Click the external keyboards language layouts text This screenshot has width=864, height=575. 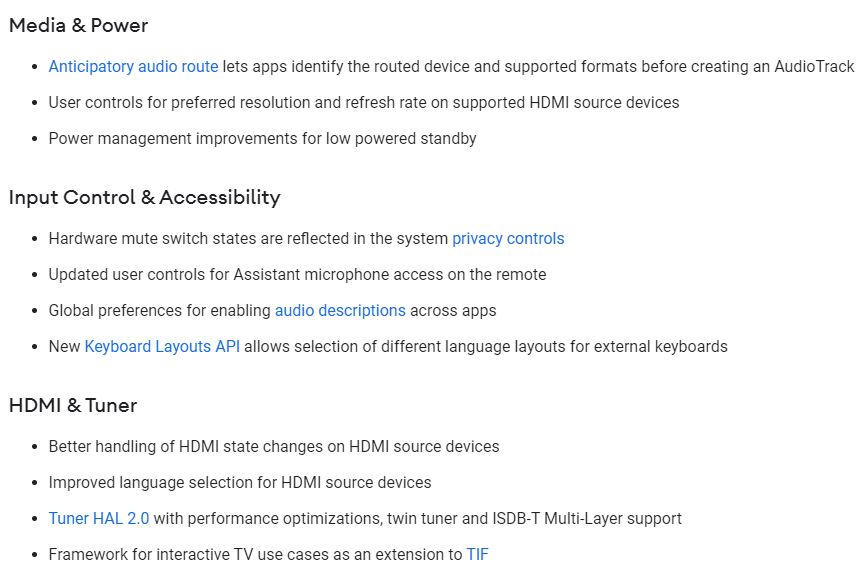(486, 346)
